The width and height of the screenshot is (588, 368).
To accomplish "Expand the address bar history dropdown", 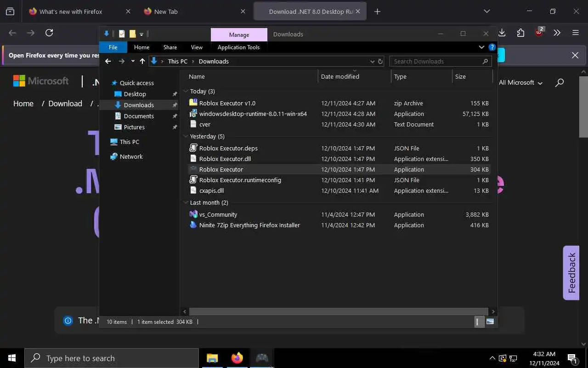I will [x=372, y=61].
